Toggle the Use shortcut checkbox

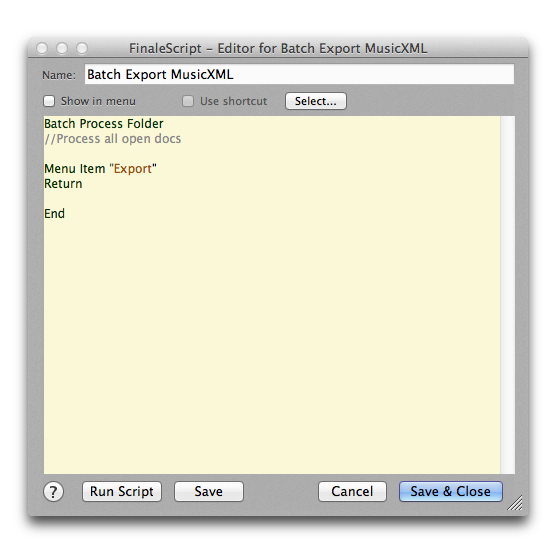188,101
